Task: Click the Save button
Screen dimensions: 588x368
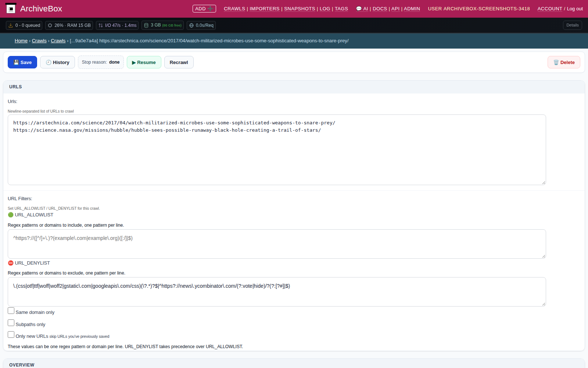Action: (x=22, y=62)
